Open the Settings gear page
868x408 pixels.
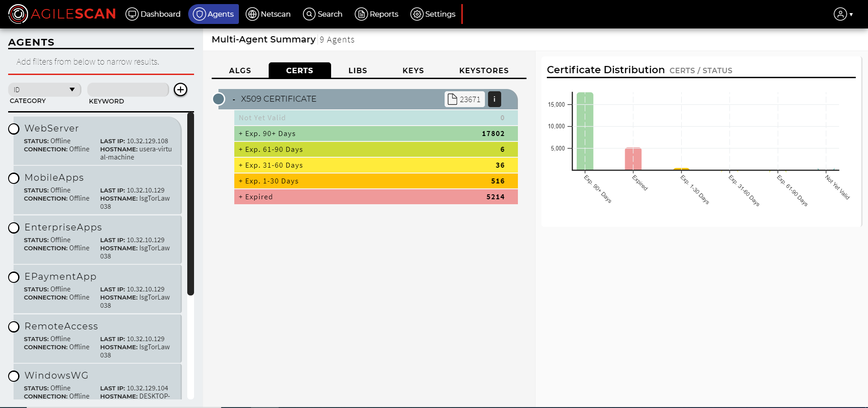433,14
